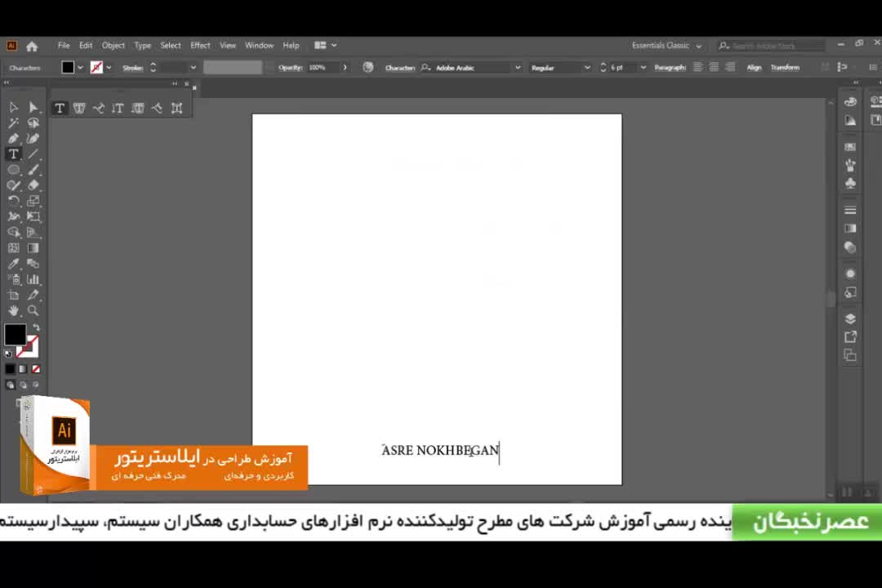
Task: Choose Vertical Type tool in flyout panel
Action: 118,109
